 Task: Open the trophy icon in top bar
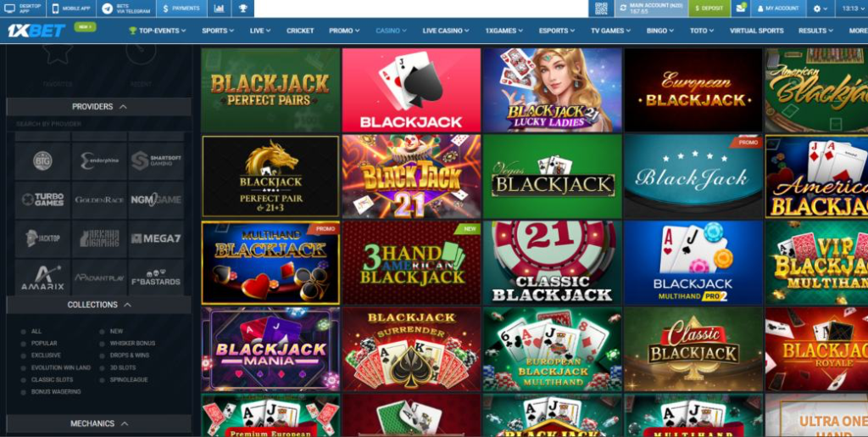(x=243, y=8)
